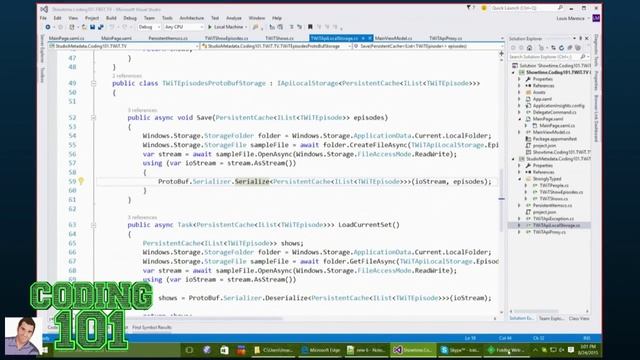Select ApplicationInsights.config in Solution Explorer
Image resolution: width=640 pixels, height=360 pixels.
(558, 106)
